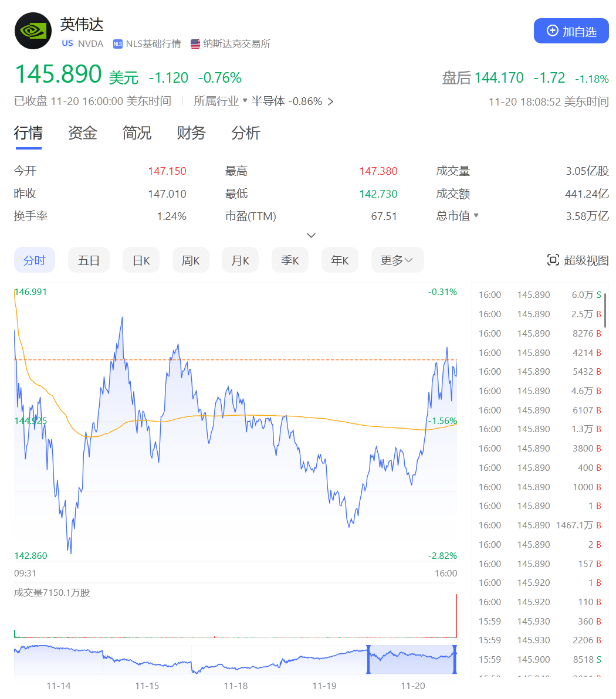
Task: Open the 简况 tab
Action: point(136,133)
